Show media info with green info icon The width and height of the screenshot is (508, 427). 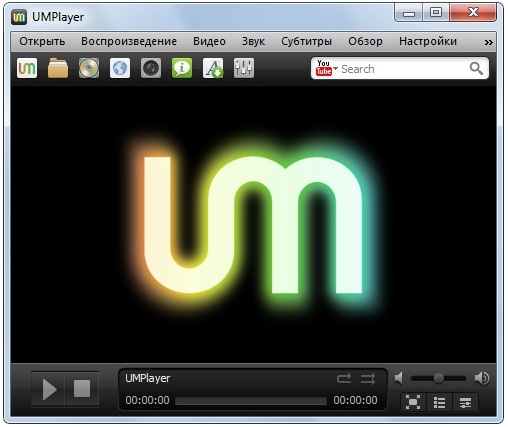coord(182,68)
